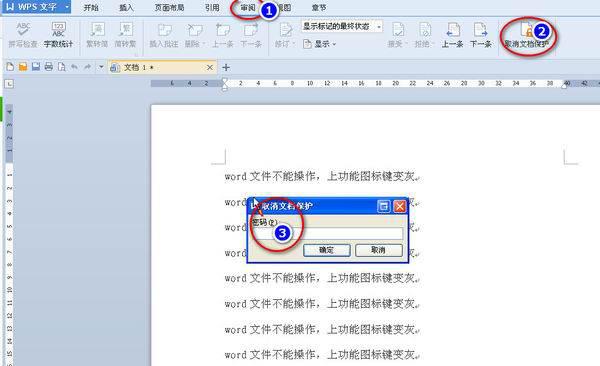Click the 取消文档保护 unprotect document button

pos(527,35)
